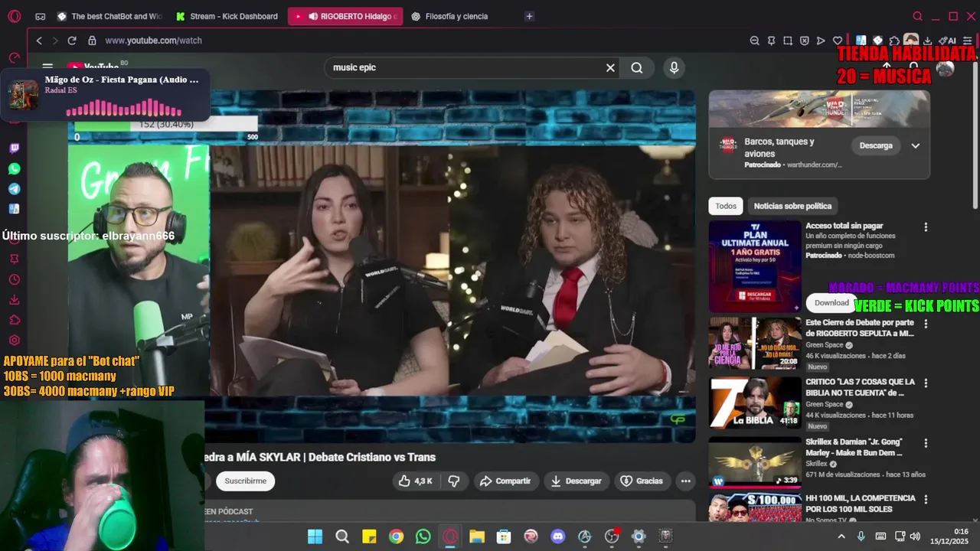Viewport: 980px width, 551px height.
Task: Search tabs with the pink magnifier icon
Action: pyautogui.click(x=917, y=16)
